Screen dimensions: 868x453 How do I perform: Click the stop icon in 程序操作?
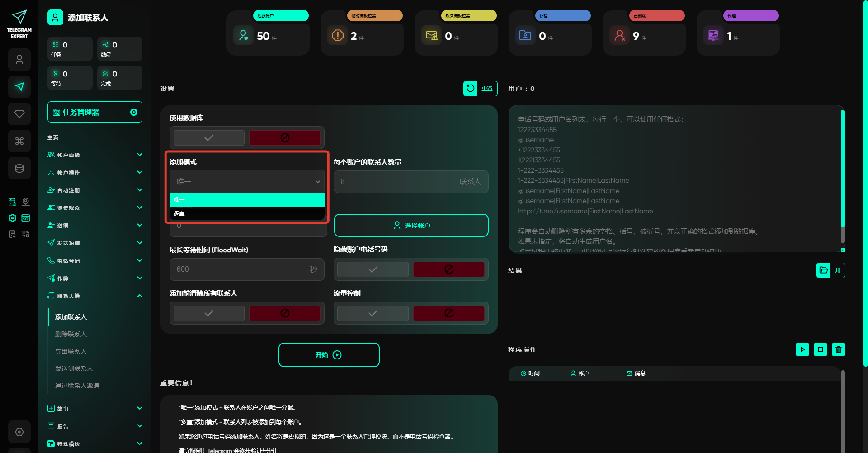click(820, 349)
